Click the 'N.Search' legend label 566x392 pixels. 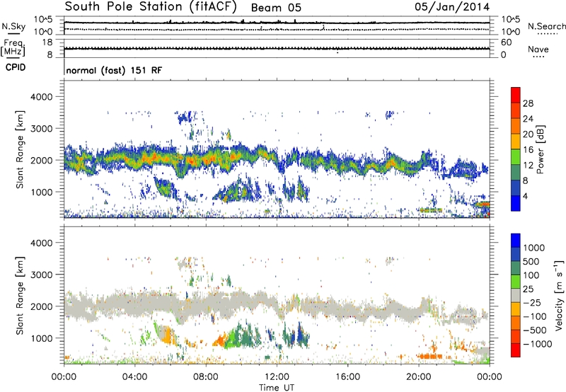click(x=546, y=26)
